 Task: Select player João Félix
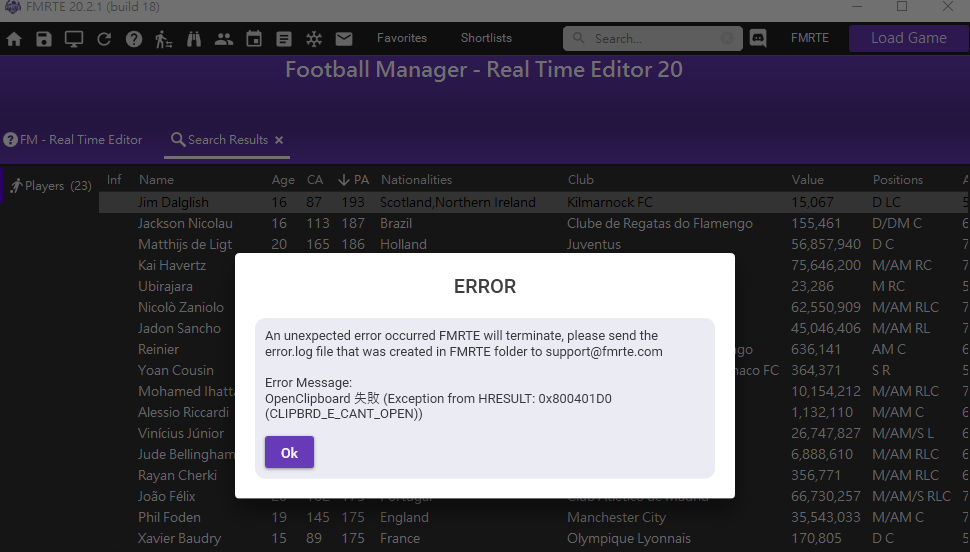(x=166, y=497)
